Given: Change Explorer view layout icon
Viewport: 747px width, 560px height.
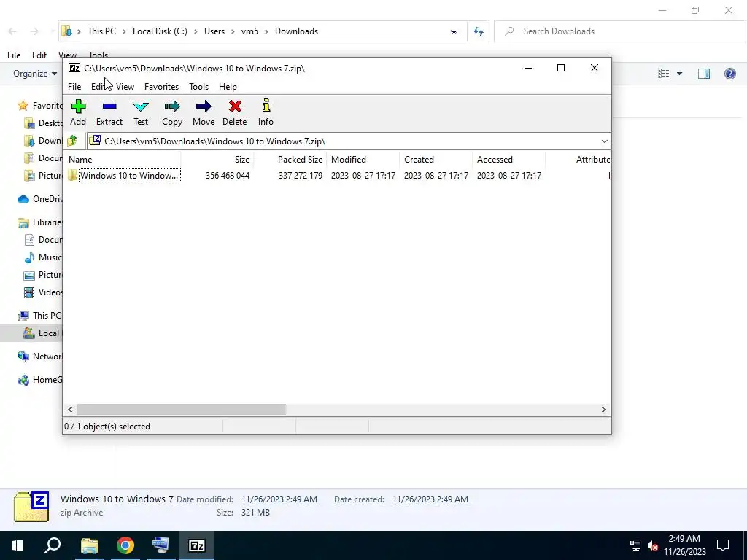Looking at the screenshot, I should pyautogui.click(x=664, y=74).
